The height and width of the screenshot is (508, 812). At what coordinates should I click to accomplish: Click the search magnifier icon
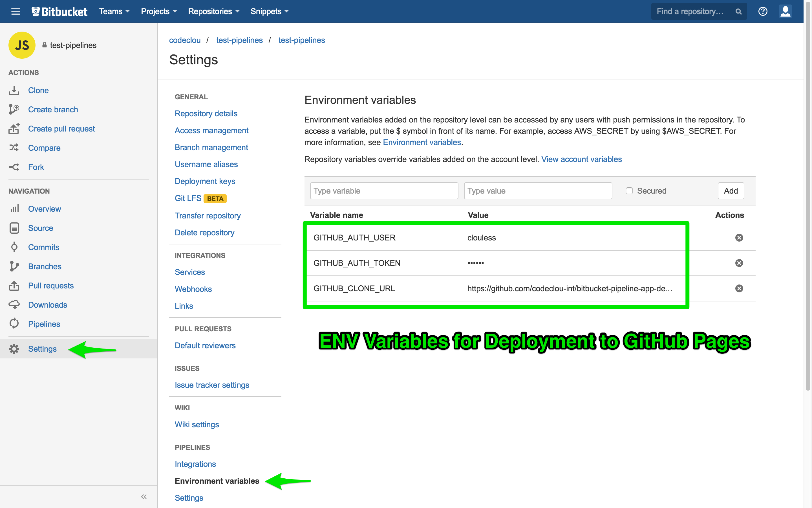tap(738, 11)
